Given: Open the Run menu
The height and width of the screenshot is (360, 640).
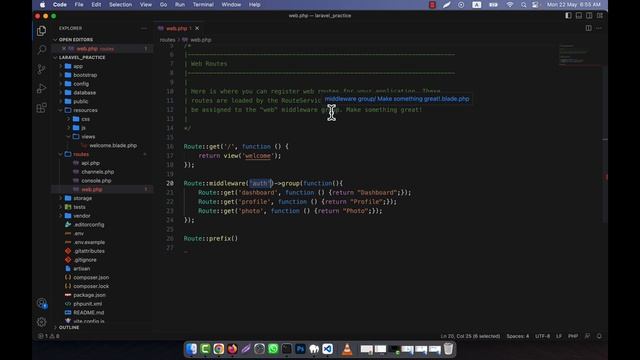Looking at the screenshot, I should [180, 5].
